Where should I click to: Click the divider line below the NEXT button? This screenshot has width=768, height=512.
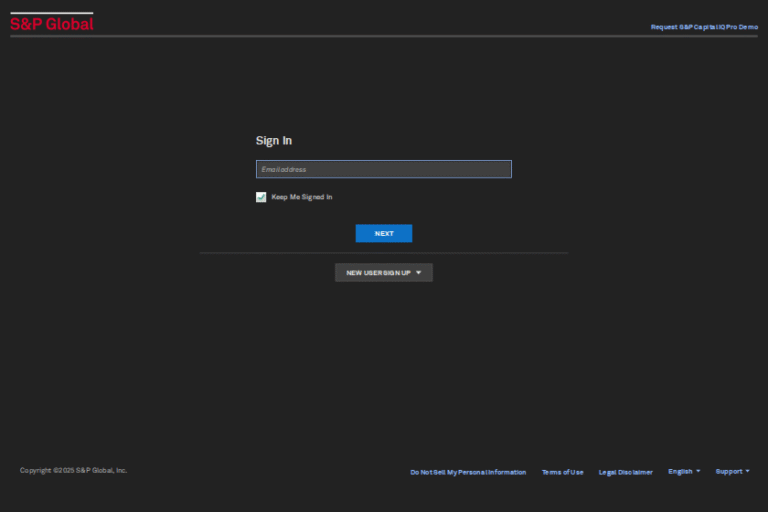click(383, 253)
